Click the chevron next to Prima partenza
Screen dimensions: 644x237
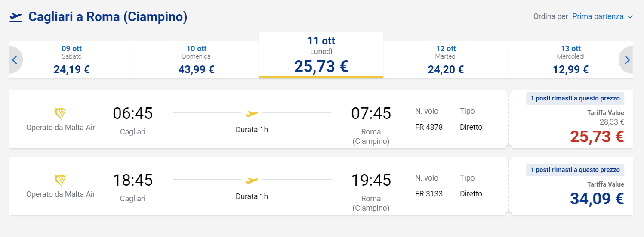click(630, 17)
